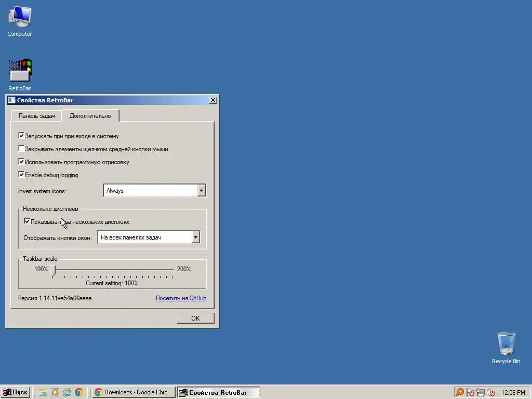Launch Chrome from the quick launch icon
532x399 pixels.
pos(79,393)
